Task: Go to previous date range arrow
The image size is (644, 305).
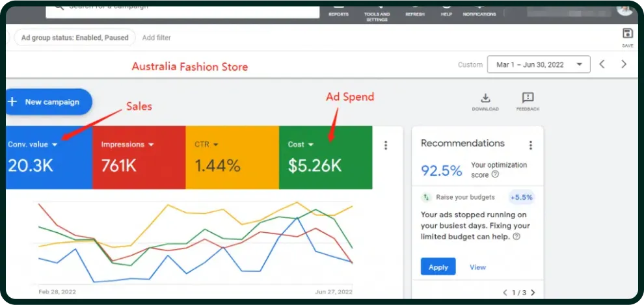Action: point(602,64)
